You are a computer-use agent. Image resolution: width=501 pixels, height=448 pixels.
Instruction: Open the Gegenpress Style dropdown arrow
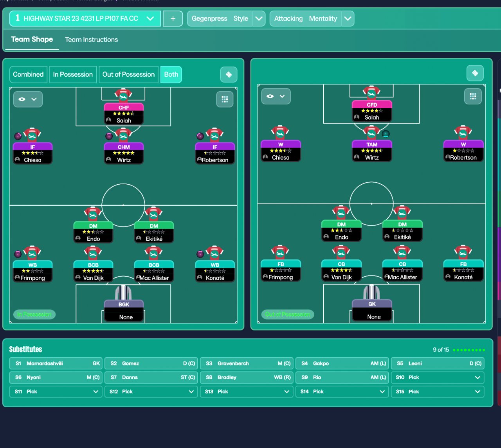click(259, 18)
